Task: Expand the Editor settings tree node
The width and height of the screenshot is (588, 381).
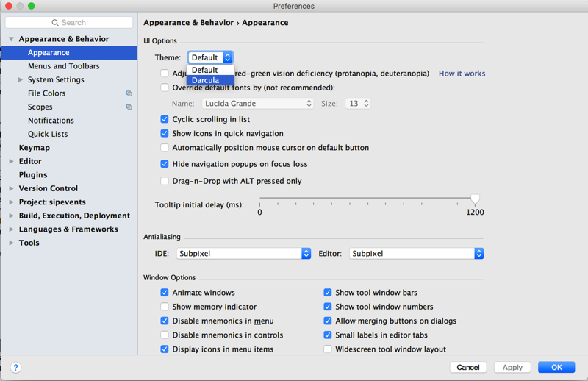Action: (12, 161)
